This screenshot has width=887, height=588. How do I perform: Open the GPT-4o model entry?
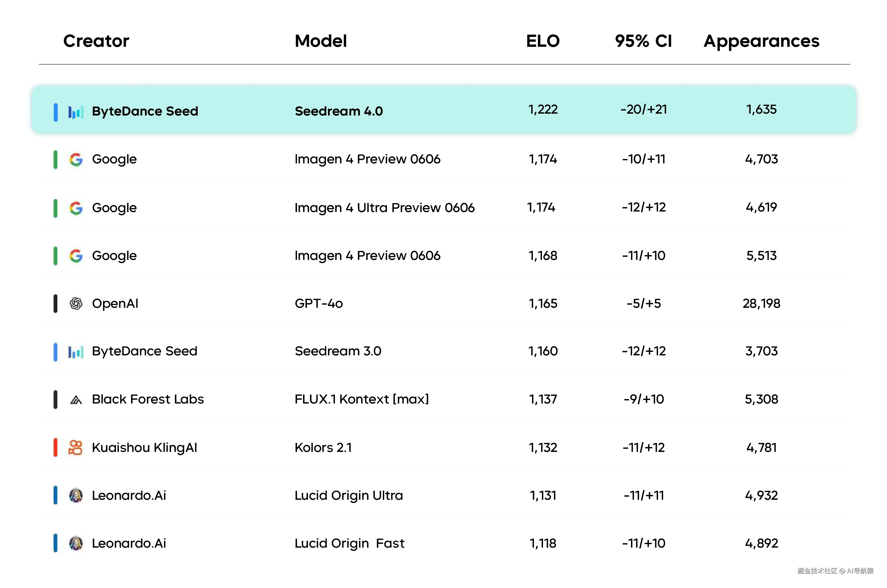pos(319,303)
